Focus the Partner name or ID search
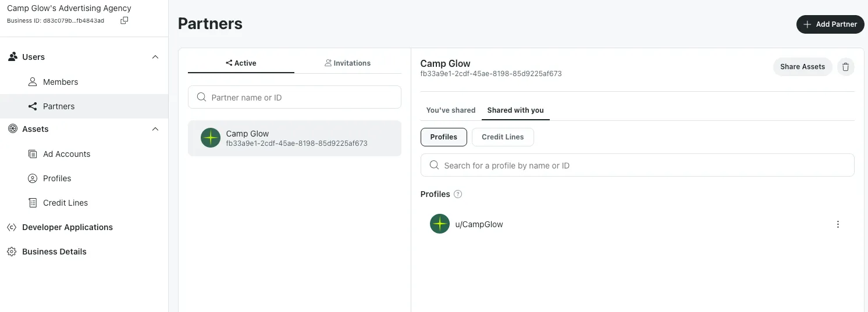This screenshot has height=312, width=868. tap(294, 97)
